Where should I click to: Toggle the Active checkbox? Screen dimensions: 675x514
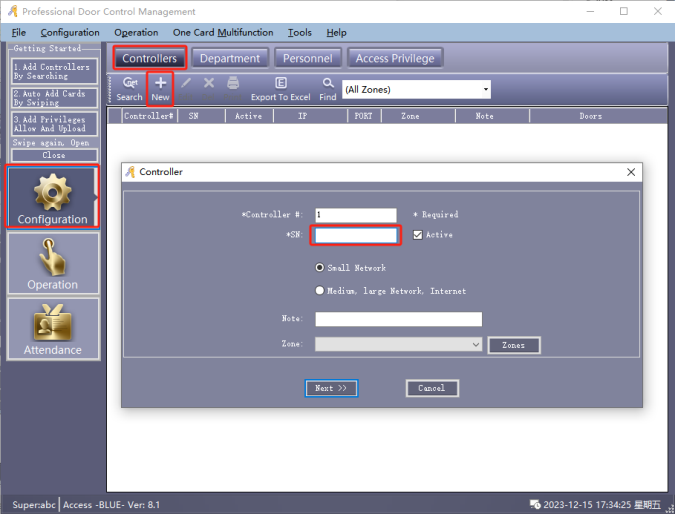tap(418, 235)
